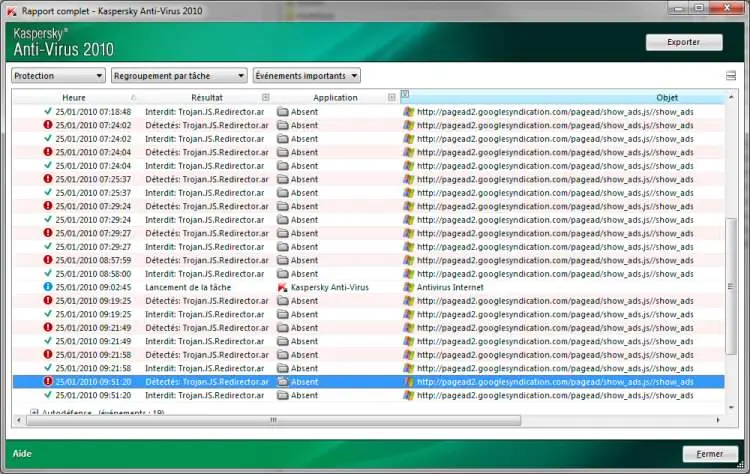The width and height of the screenshot is (750, 474).
Task: Click folder icon on 07:29:27 Interdit row
Action: (x=283, y=247)
